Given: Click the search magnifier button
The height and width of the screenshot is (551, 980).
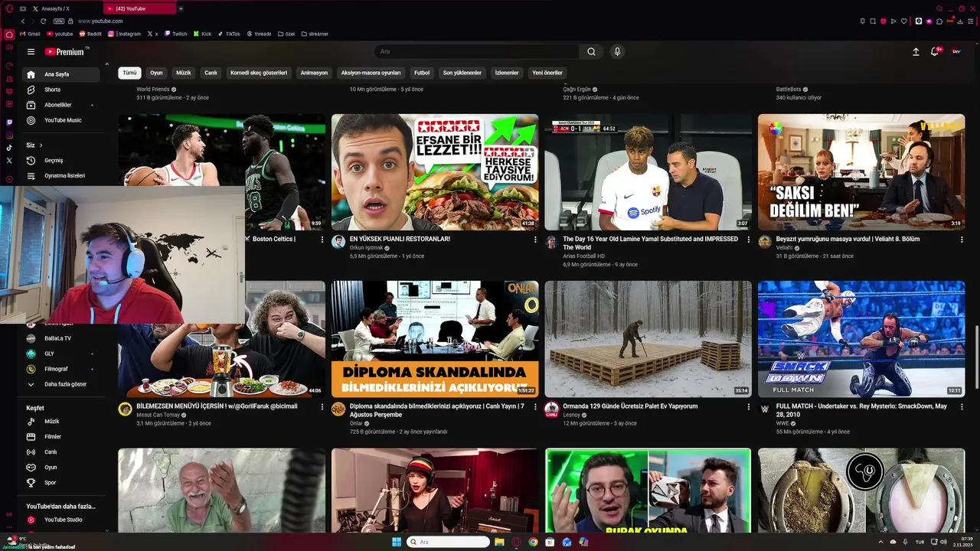Looking at the screenshot, I should tap(591, 52).
